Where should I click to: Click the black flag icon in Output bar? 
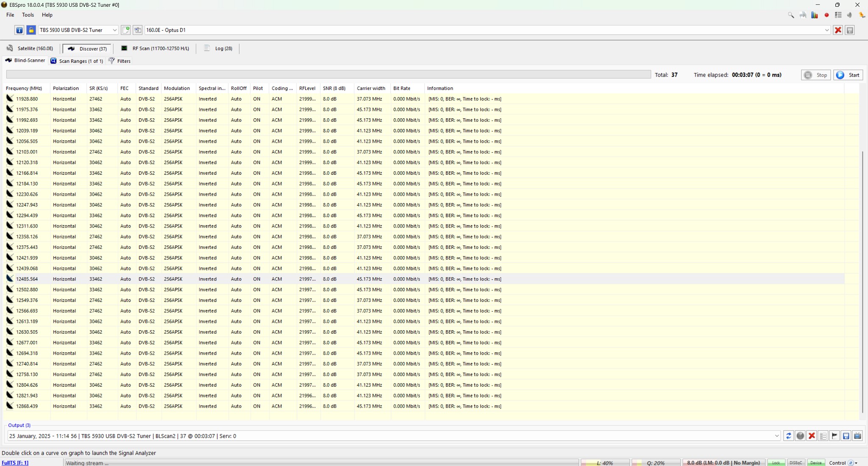click(835, 436)
